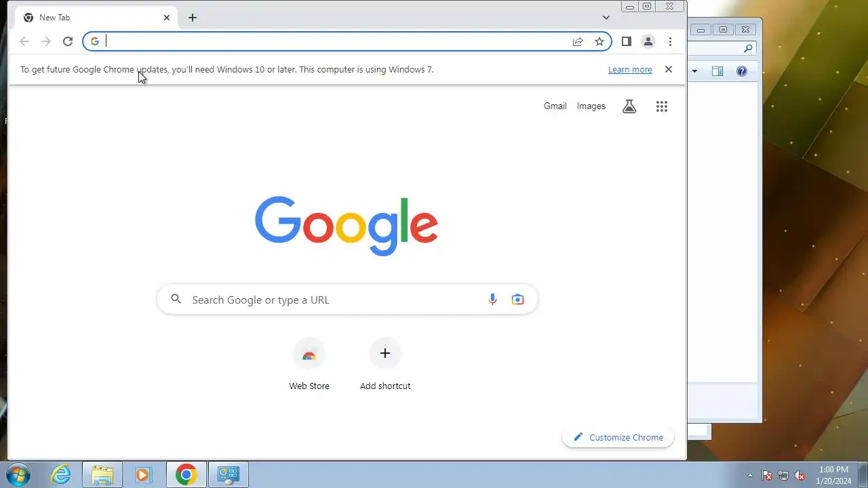This screenshot has height=488, width=868.
Task: Click the forward navigation arrow
Action: click(x=46, y=41)
